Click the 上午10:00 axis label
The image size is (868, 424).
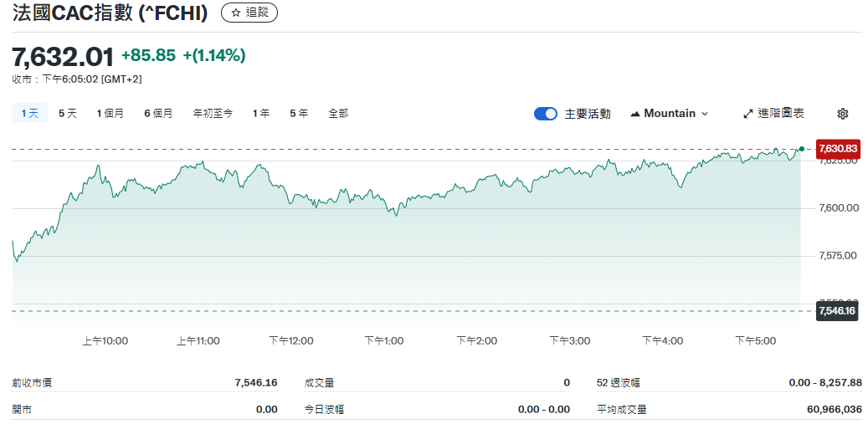click(x=105, y=341)
